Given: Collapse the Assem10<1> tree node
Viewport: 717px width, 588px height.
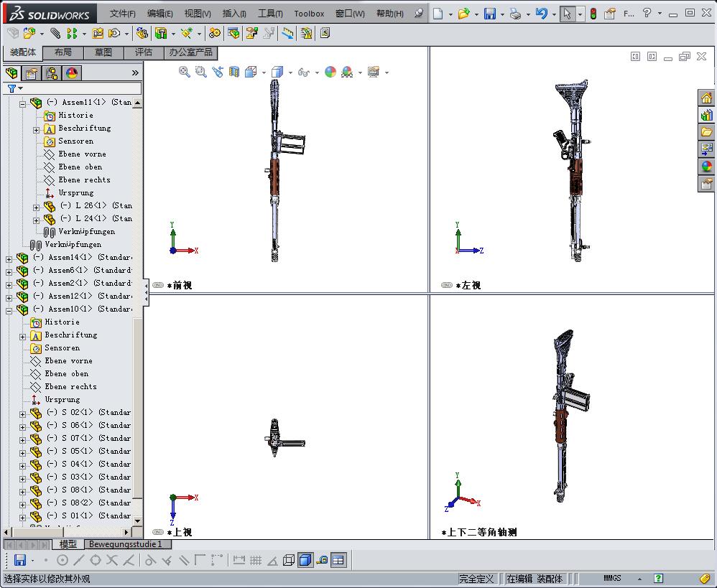Looking at the screenshot, I should pyautogui.click(x=9, y=309).
